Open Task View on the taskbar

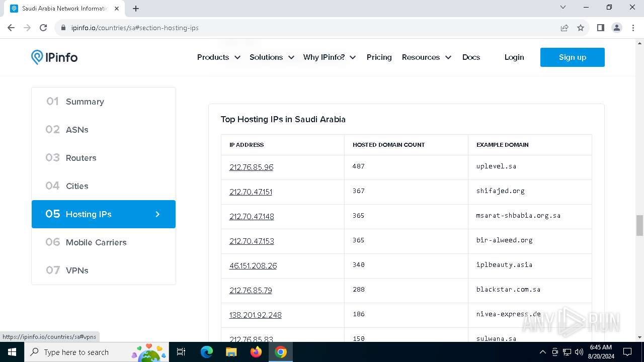(182, 352)
